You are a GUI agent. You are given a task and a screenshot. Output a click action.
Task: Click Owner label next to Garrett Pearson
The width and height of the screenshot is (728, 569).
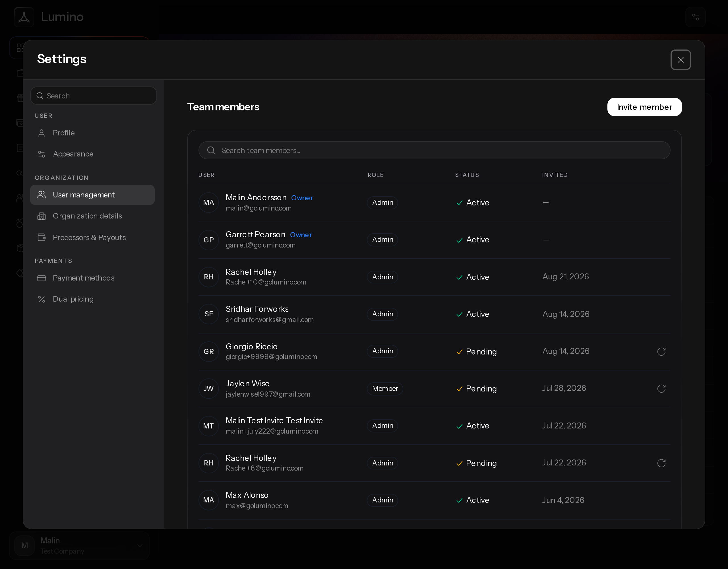click(x=301, y=235)
